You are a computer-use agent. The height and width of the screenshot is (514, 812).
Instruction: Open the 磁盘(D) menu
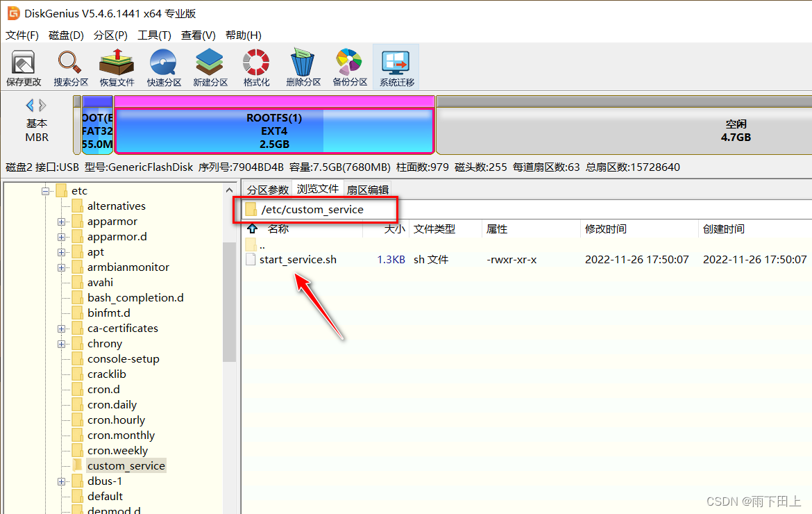67,35
